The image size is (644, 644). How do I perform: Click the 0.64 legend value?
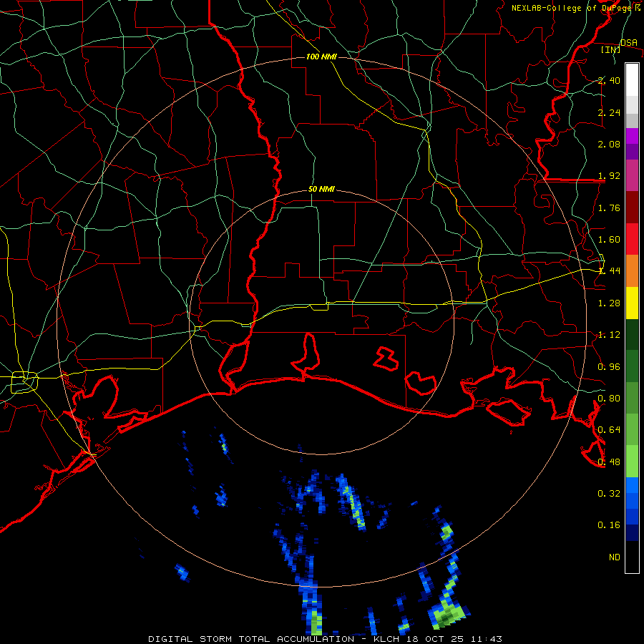coord(609,430)
